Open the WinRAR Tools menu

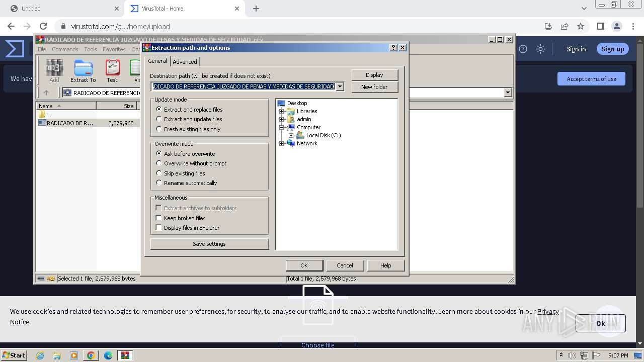coord(91,49)
